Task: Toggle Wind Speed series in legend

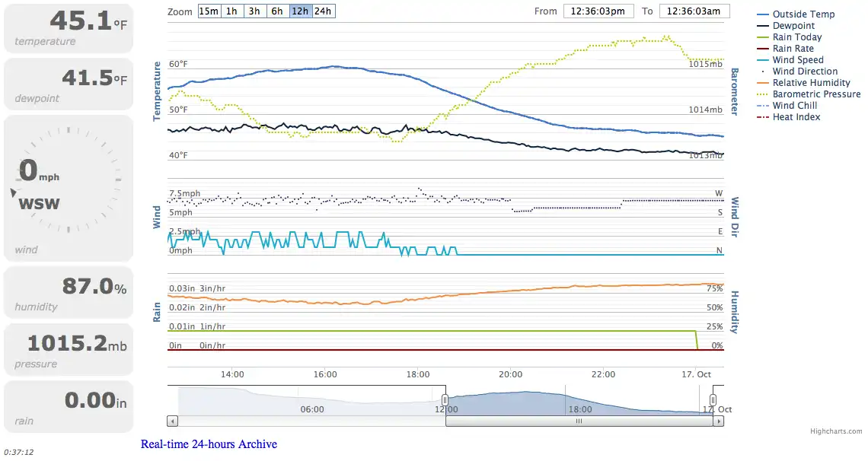Action: pyautogui.click(x=790, y=59)
